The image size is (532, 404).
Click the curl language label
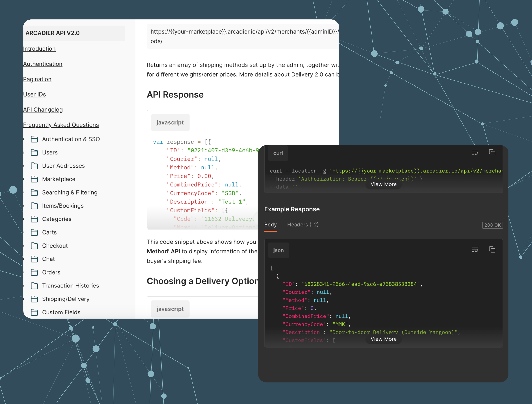click(278, 153)
